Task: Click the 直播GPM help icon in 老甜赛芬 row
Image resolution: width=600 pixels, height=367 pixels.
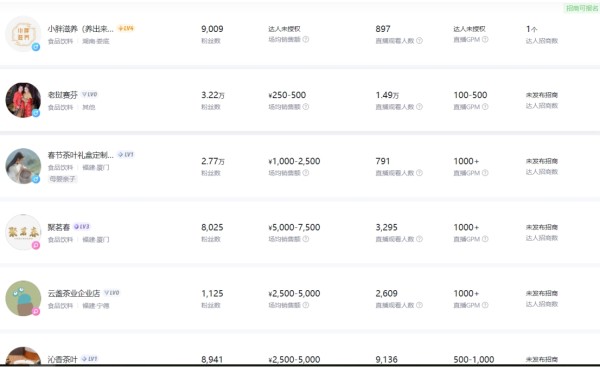Action: pos(485,107)
